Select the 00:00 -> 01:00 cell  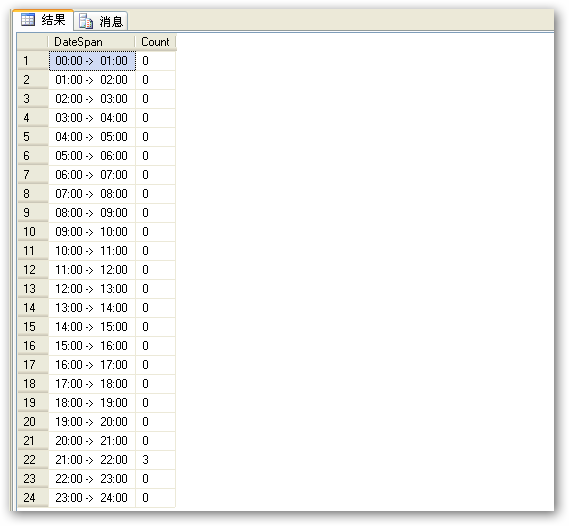(x=92, y=61)
